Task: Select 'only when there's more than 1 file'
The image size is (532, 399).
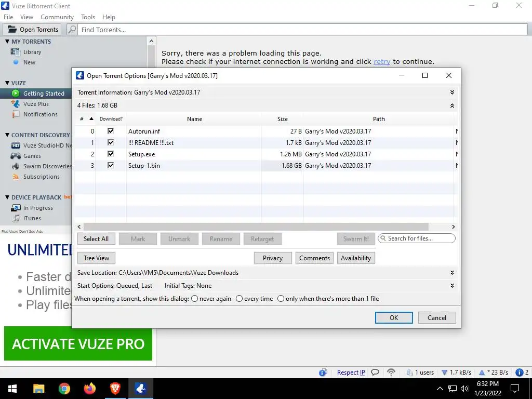Action: [x=281, y=299]
